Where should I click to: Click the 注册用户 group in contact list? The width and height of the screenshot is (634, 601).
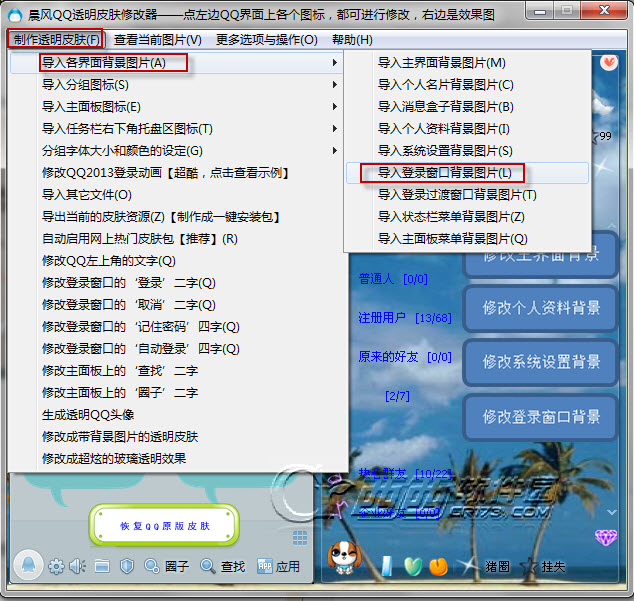tap(382, 318)
